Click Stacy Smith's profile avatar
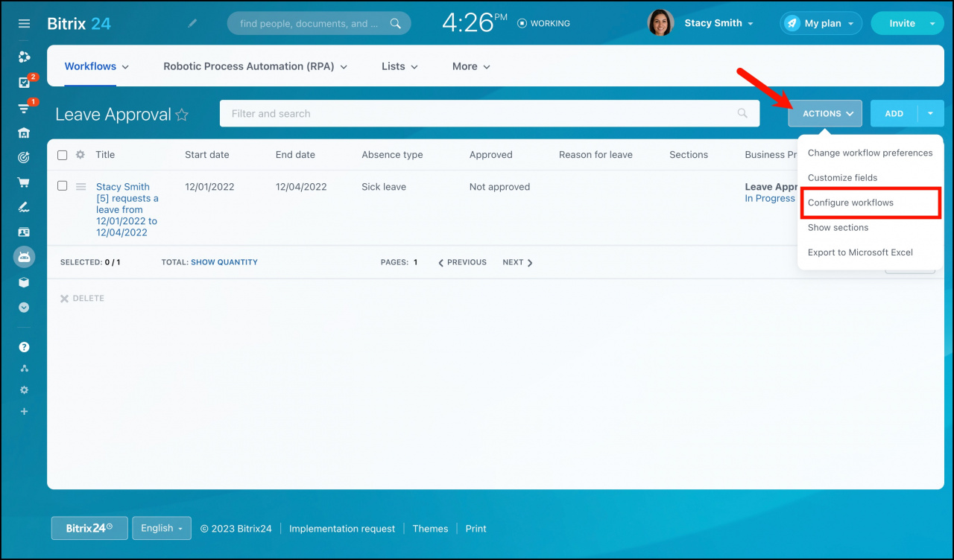The width and height of the screenshot is (954, 560). click(x=661, y=23)
